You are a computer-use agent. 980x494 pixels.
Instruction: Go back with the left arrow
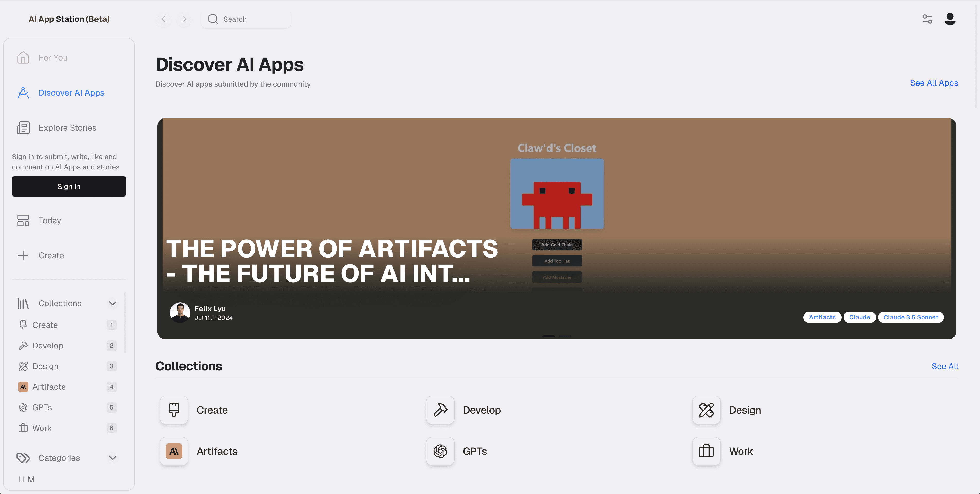point(164,19)
